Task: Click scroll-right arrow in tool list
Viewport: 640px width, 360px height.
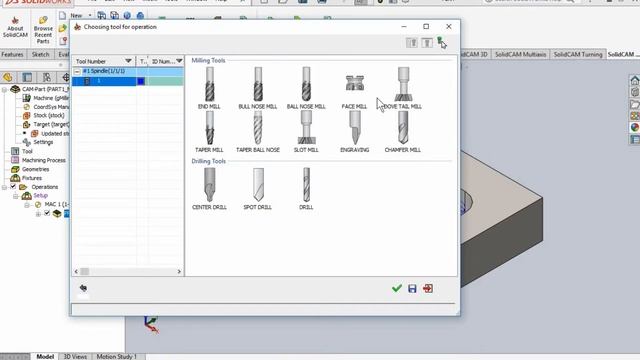Action: pos(179,271)
